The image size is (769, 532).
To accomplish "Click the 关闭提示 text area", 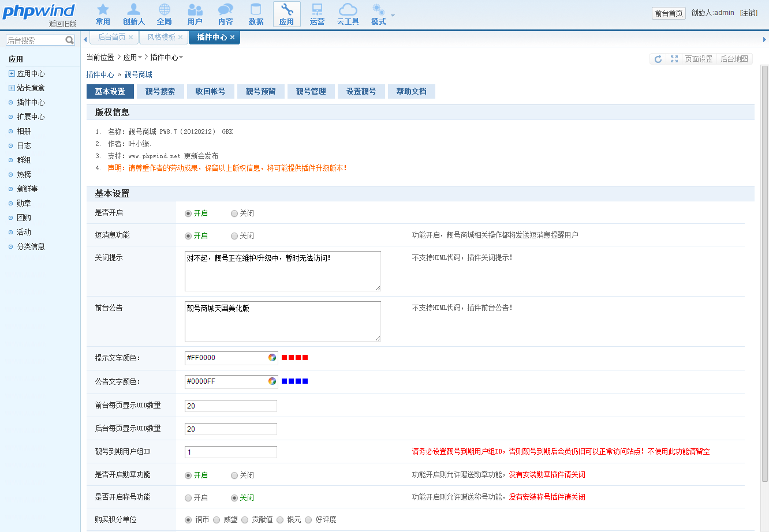I will click(283, 271).
